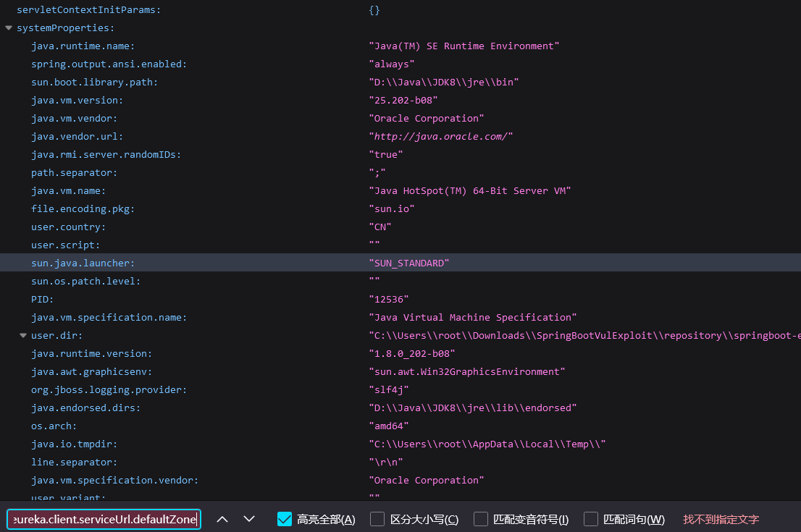Select the file.encoding.pkg key
Image resolution: width=801 pixels, height=532 pixels.
point(83,208)
